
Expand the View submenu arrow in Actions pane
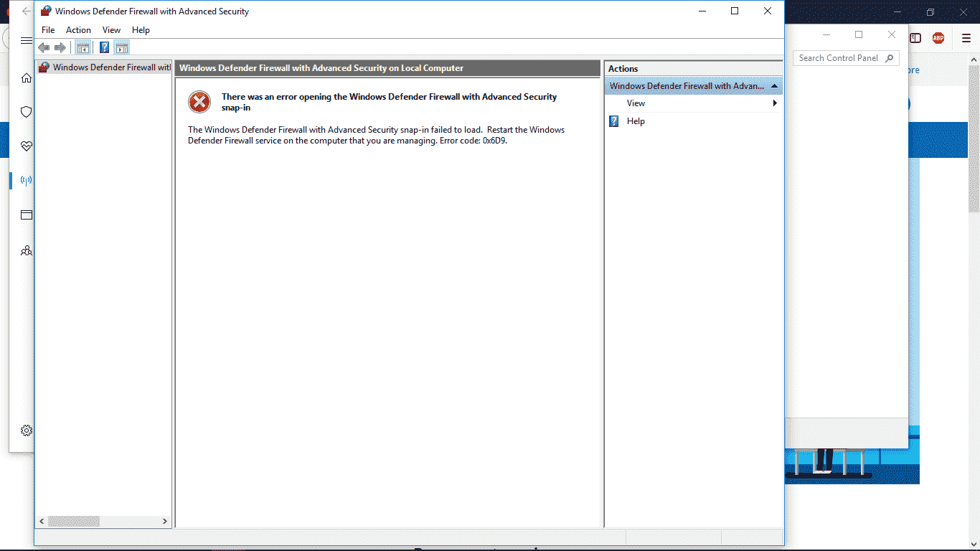[774, 103]
